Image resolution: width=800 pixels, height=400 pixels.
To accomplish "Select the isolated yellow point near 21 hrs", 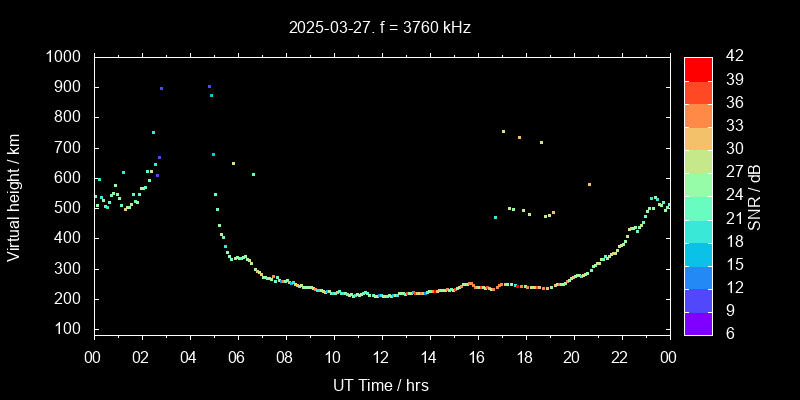I will tap(589, 184).
